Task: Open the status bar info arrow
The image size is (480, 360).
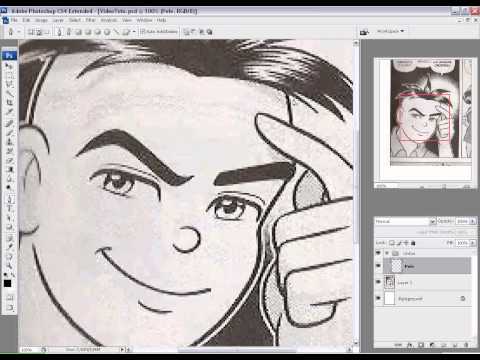Action: pos(122,349)
